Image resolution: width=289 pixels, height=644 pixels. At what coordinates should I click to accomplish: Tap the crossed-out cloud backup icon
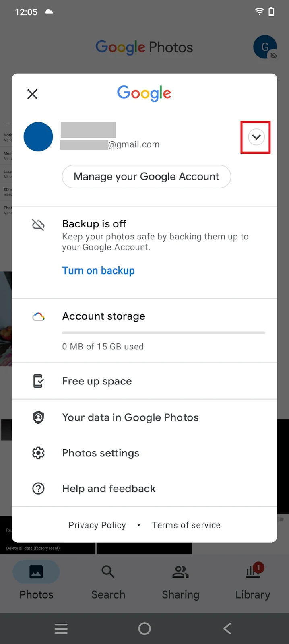pos(38,225)
